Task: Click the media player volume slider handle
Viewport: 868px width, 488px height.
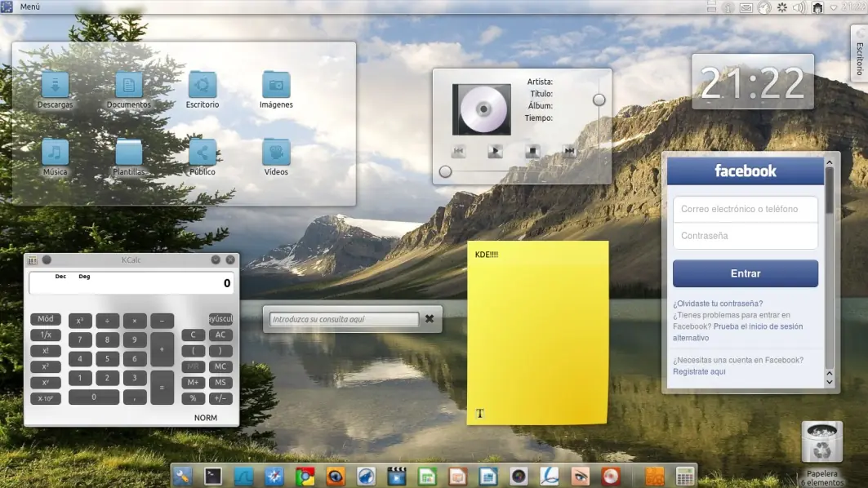Action: click(599, 100)
